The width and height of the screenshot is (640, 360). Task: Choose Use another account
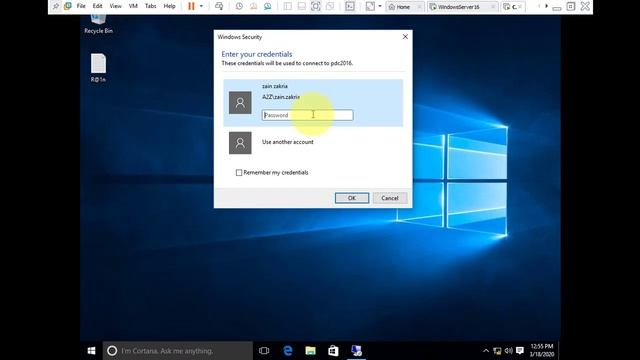288,142
